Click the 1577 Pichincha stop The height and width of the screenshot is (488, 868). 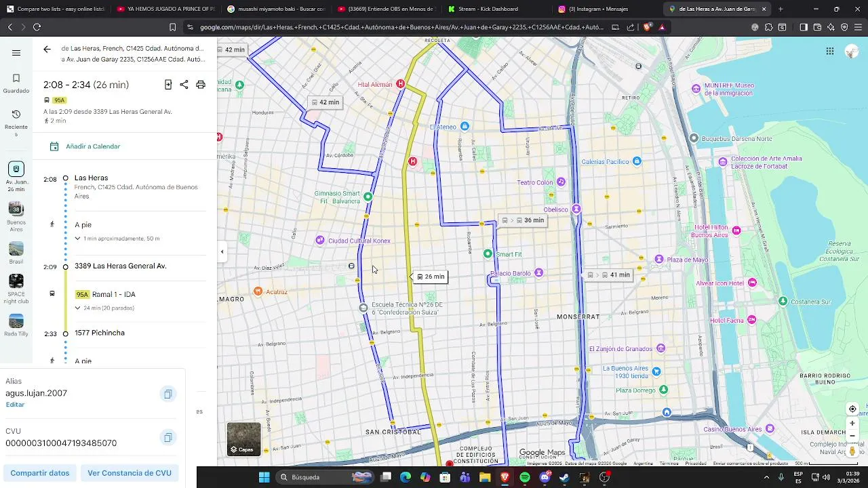[x=99, y=333]
